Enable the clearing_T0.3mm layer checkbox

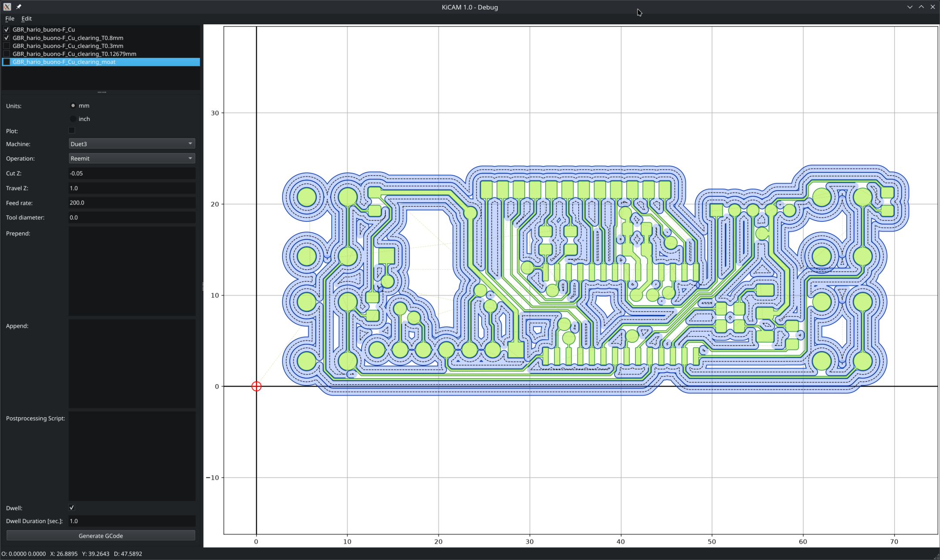click(x=7, y=46)
